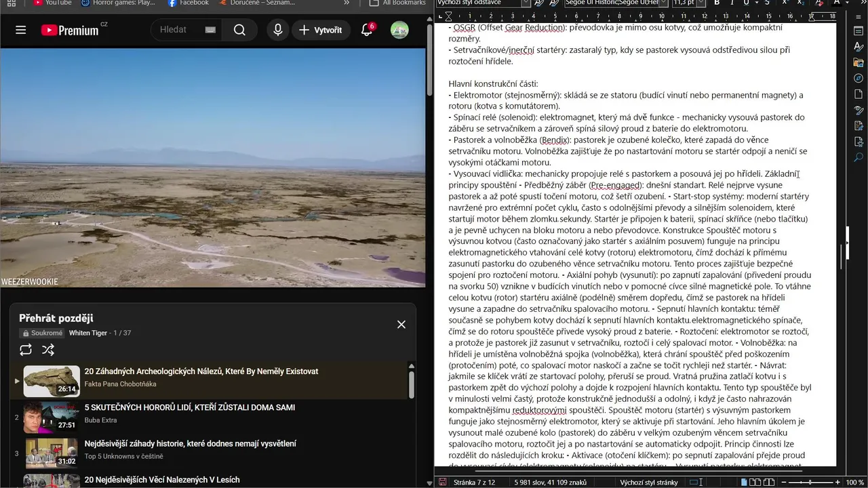Open the Soukromé privacy badge

point(42,333)
